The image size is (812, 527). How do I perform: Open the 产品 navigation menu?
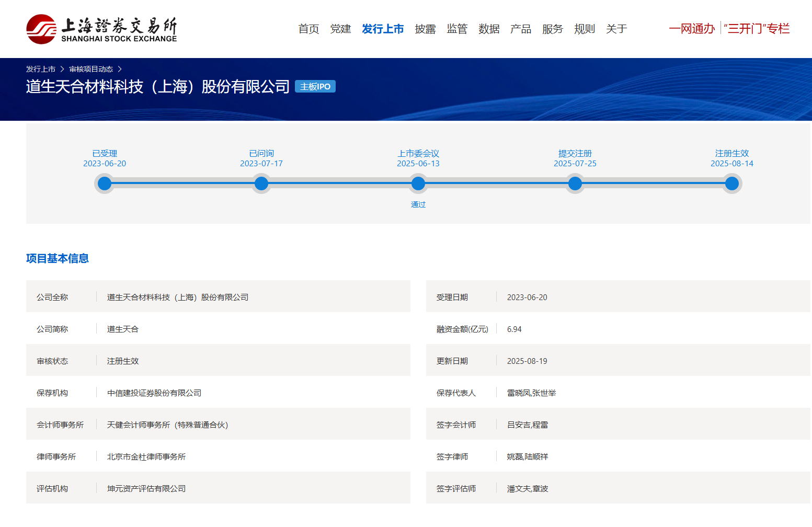[x=521, y=29]
